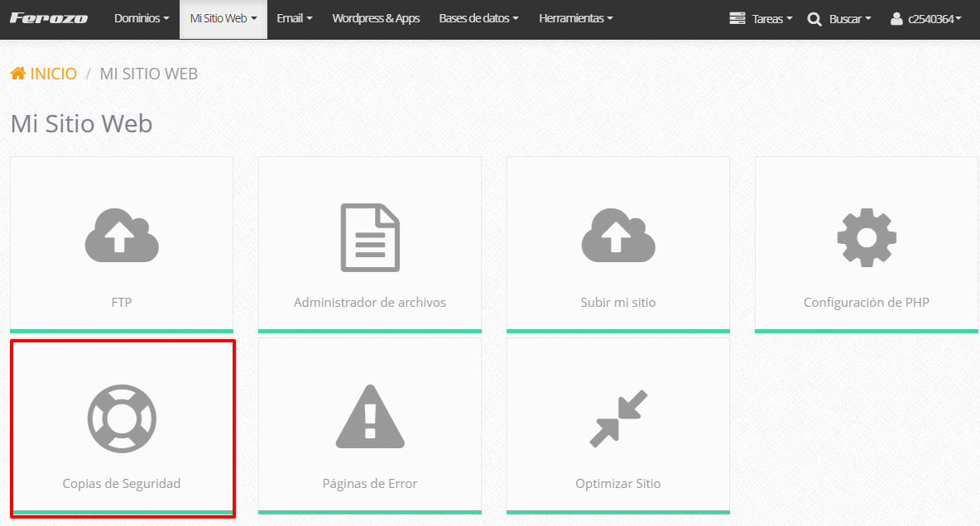The image size is (980, 526).
Task: Open the Tareas dropdown label
Action: [x=772, y=19]
